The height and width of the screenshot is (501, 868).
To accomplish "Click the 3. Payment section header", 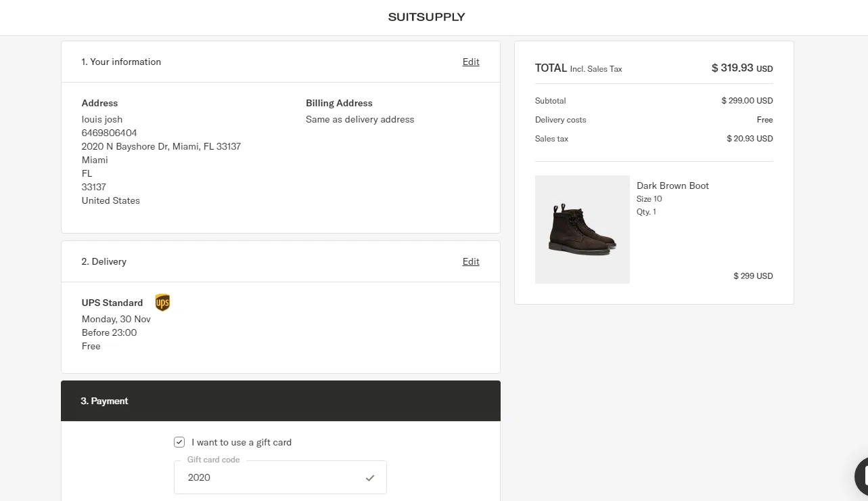I will [281, 401].
